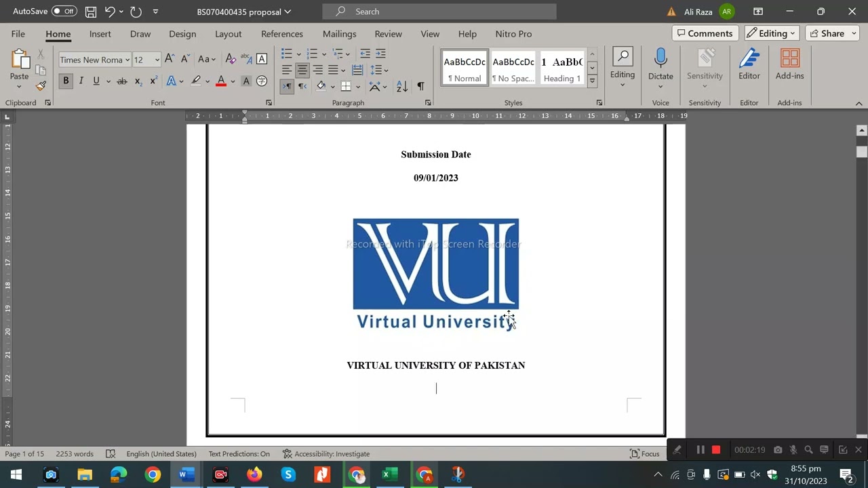868x488 pixels.
Task: Apply a bulleted list
Action: coord(287,54)
